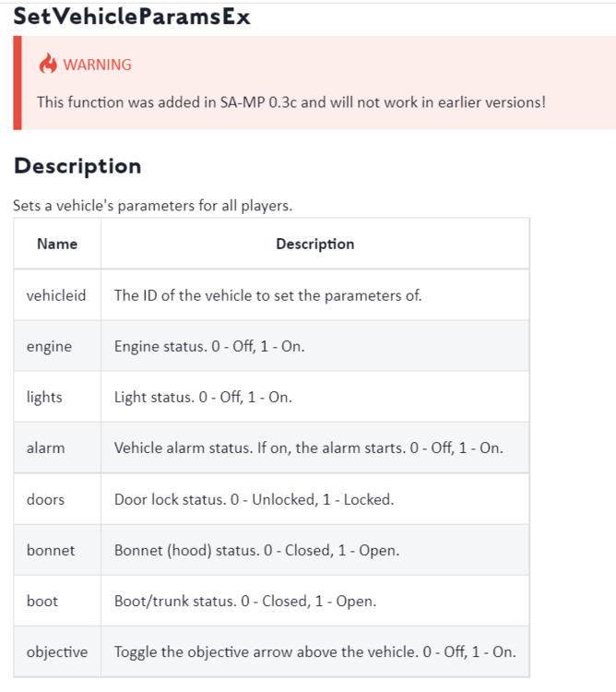Click the Bonnet (hood) status description
The height and width of the screenshot is (692, 616).
click(x=256, y=550)
